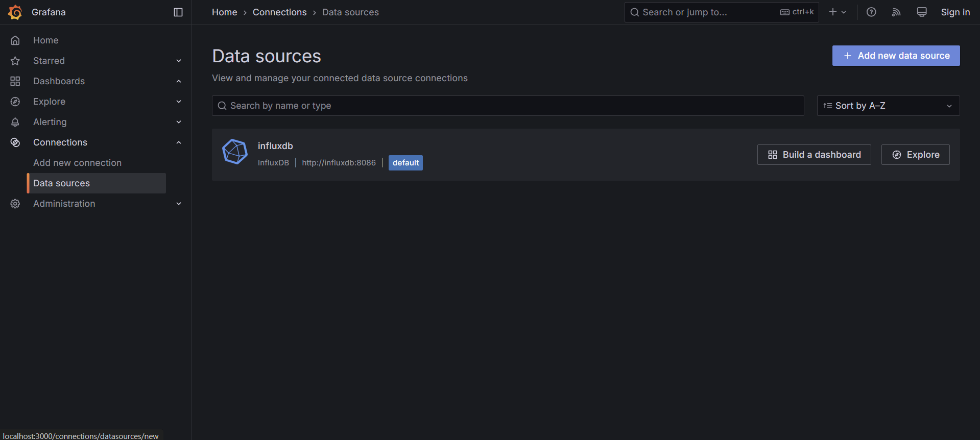The width and height of the screenshot is (980, 440).
Task: Collapse the Dashboards section chevron
Action: pos(179,81)
